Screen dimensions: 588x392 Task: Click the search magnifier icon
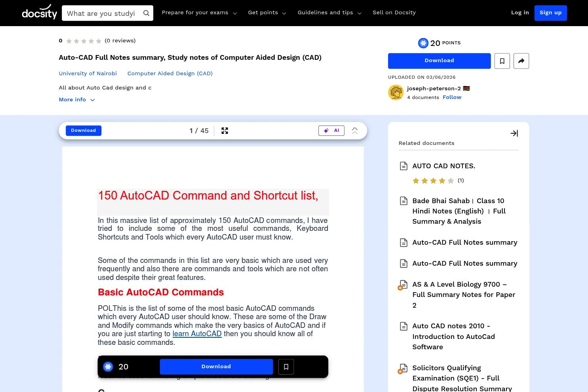pyautogui.click(x=146, y=13)
